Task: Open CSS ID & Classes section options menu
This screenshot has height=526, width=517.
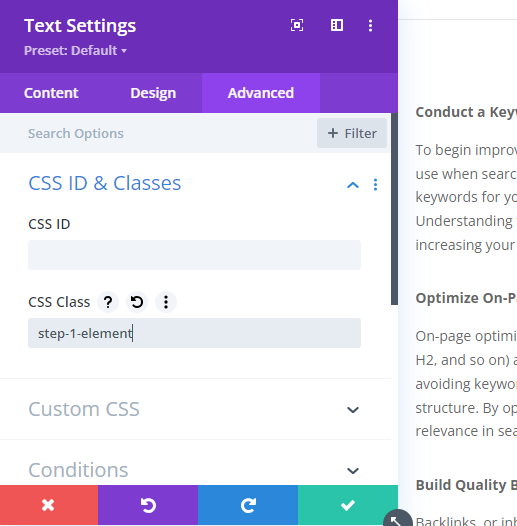Action: pyautogui.click(x=375, y=185)
